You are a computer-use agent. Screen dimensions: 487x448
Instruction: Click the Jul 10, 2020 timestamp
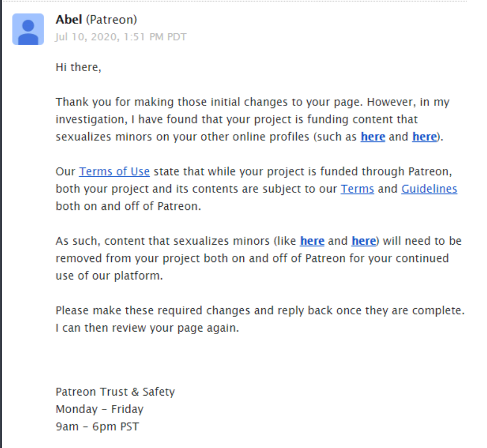point(121,37)
